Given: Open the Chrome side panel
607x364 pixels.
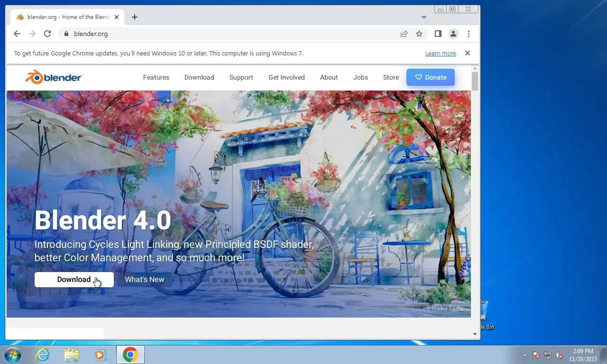Looking at the screenshot, I should (438, 34).
